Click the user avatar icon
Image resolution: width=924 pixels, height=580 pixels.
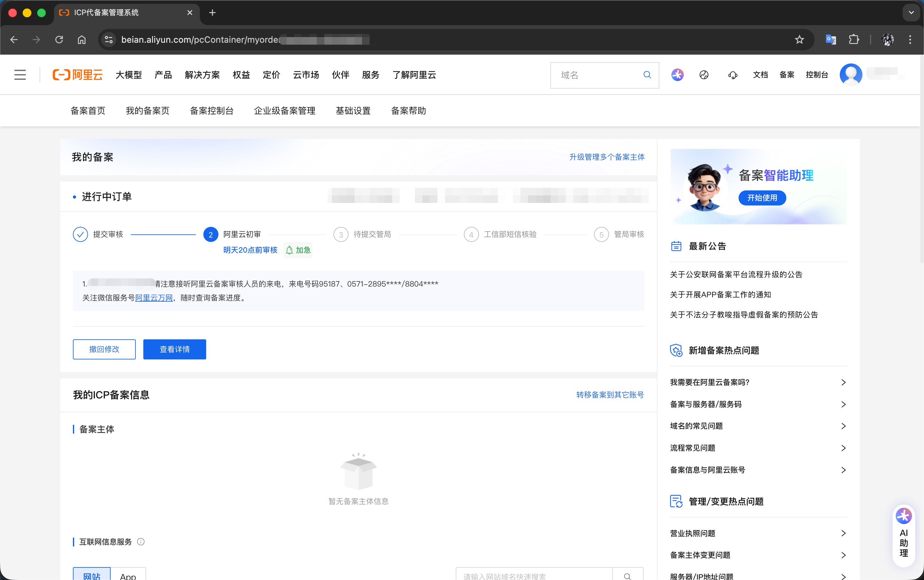(851, 75)
